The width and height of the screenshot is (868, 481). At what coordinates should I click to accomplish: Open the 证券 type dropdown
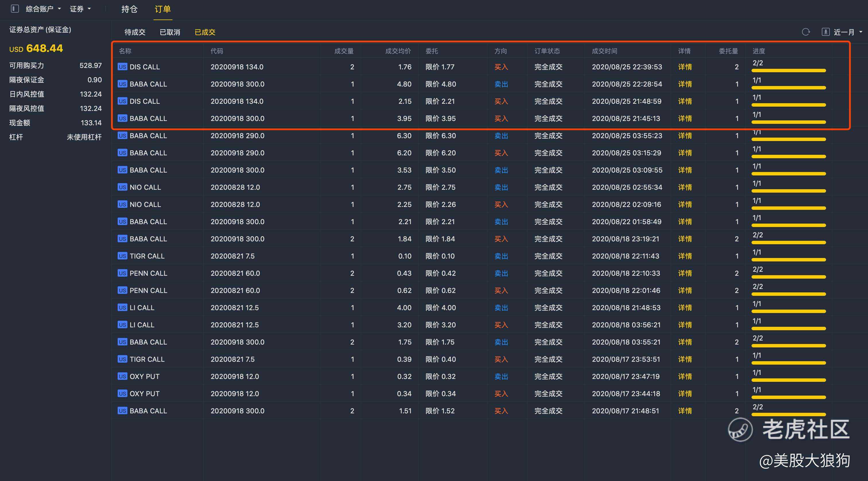coord(80,9)
